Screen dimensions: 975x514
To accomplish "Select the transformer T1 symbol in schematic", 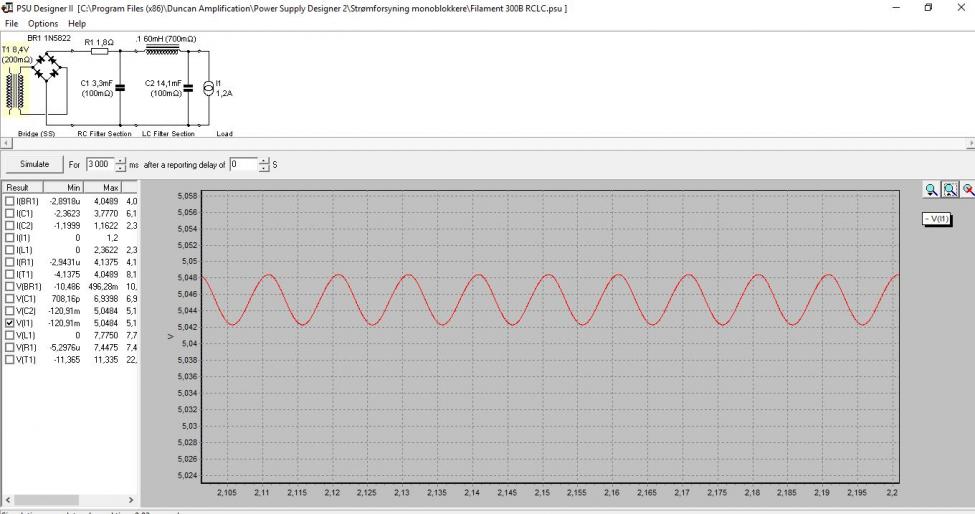I will point(16,92).
